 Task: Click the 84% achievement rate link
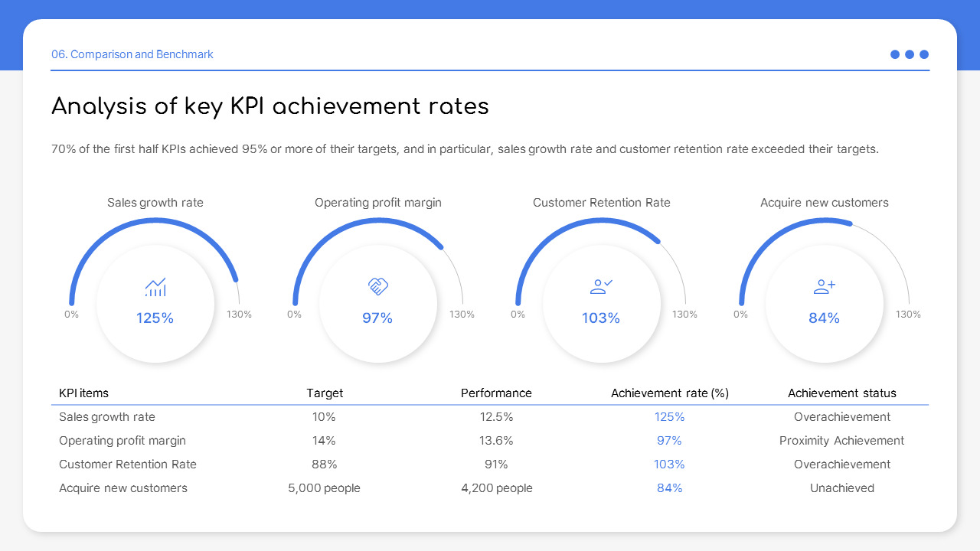pos(669,487)
